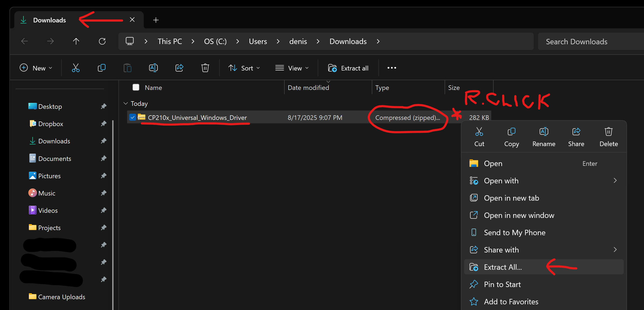
Task: Click the toolbar Copy icon
Action: 101,68
